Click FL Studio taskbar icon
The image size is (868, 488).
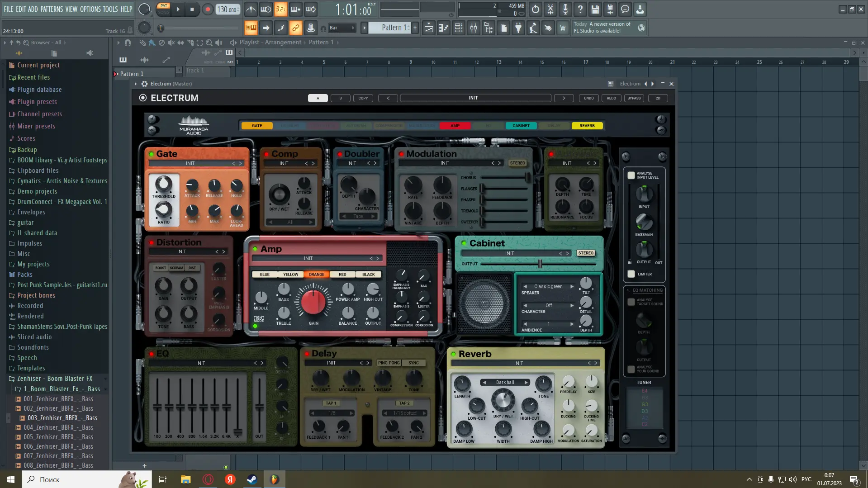(x=274, y=479)
